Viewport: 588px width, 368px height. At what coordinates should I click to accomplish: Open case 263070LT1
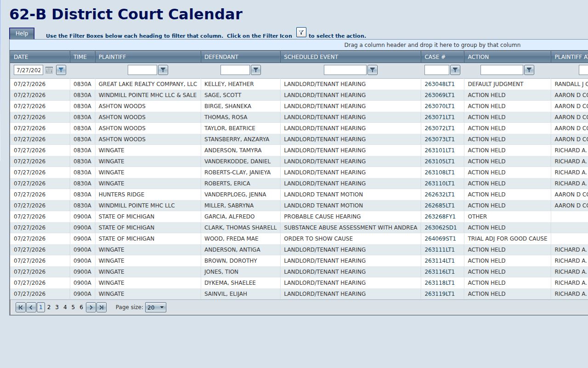coord(440,106)
